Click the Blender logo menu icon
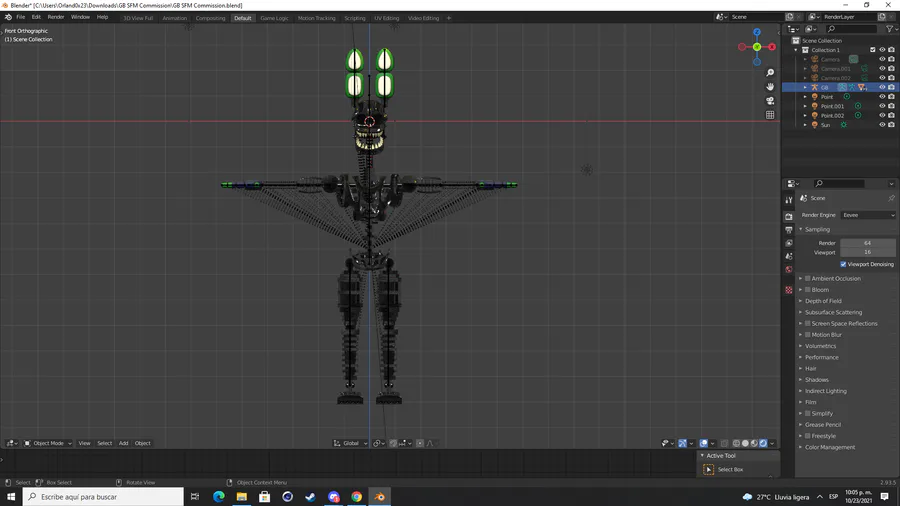Screen dimensions: 900x506 (8, 17)
